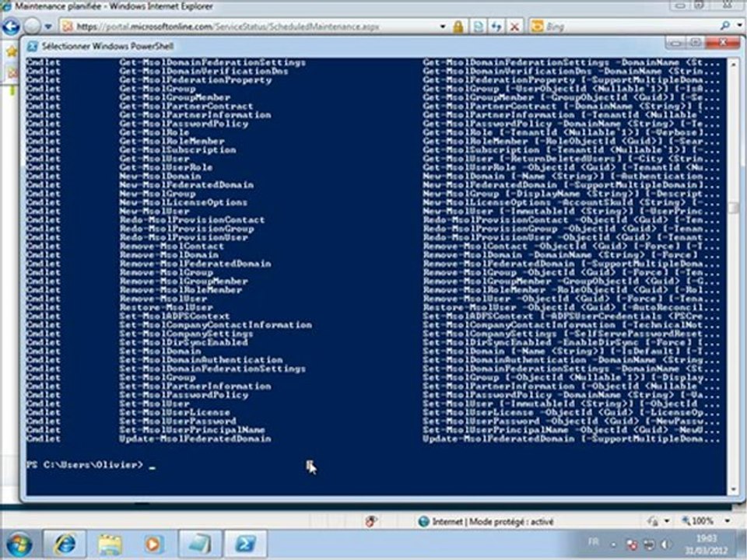This screenshot has width=747, height=560.
Task: Click Get-MsolPasswordPolicy in the name column
Action: (x=184, y=124)
